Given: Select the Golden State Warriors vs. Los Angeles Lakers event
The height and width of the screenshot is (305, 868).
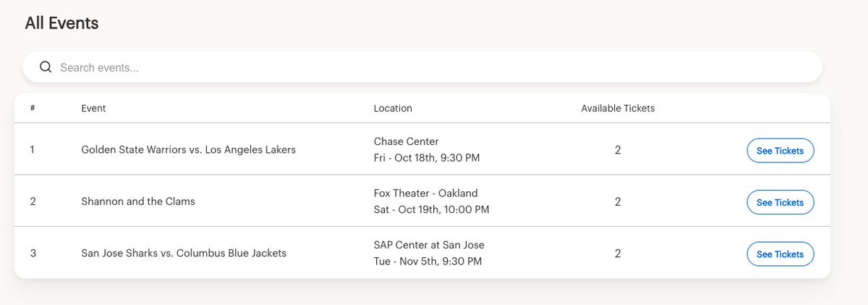Looking at the screenshot, I should 189,150.
